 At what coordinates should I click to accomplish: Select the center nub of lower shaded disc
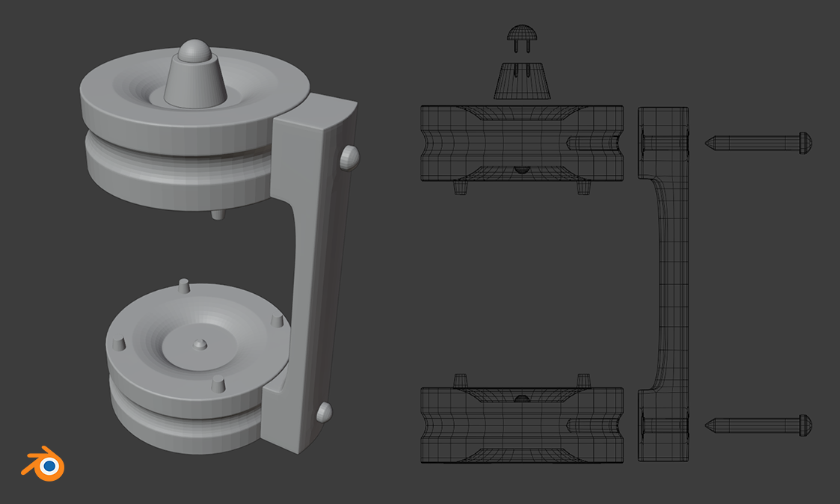pos(200,345)
